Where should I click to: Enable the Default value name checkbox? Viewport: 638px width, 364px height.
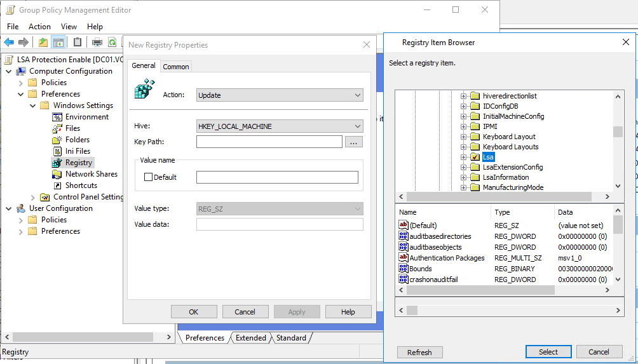point(149,177)
